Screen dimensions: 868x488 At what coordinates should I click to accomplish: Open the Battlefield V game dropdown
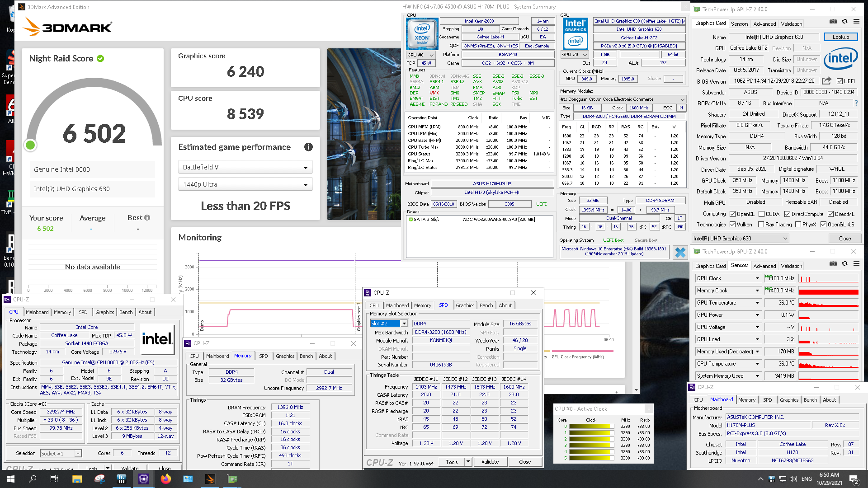point(245,167)
